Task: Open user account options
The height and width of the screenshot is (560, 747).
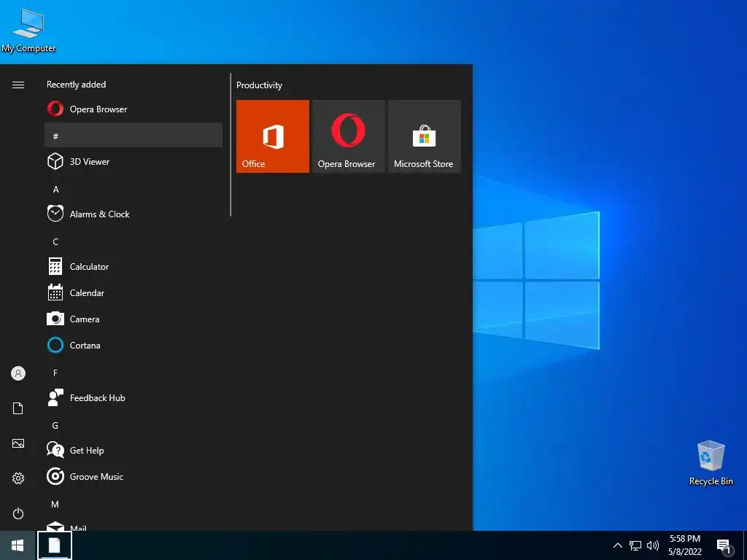Action: 18,373
